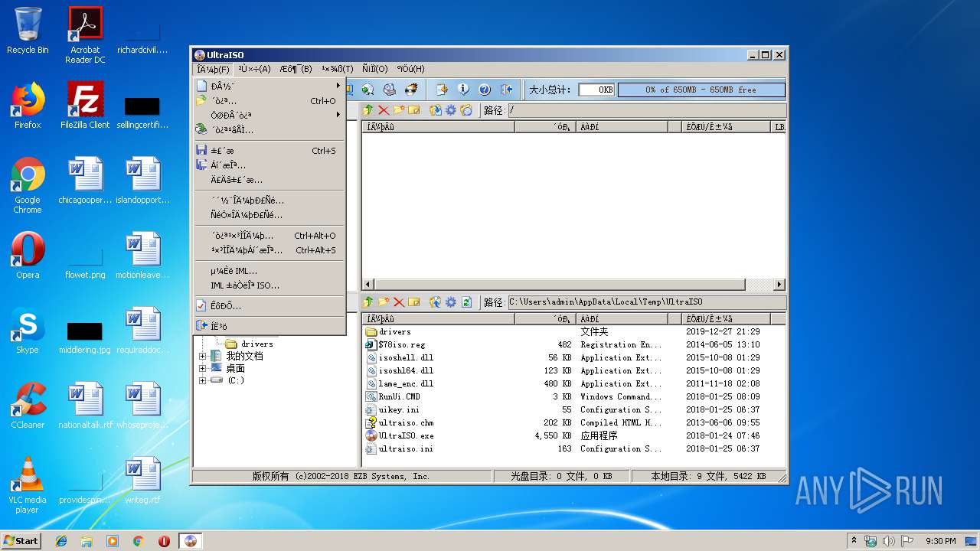Screen dimensions: 980x551
Task: Open CCleaner desktop shortcut
Action: (x=28, y=406)
